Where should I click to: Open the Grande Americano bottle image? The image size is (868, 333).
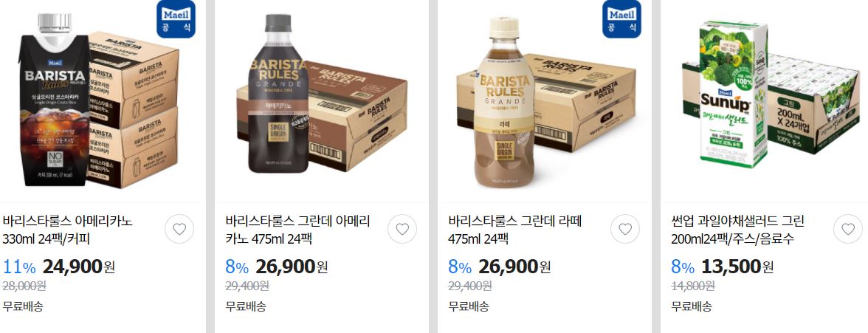pyautogui.click(x=322, y=101)
